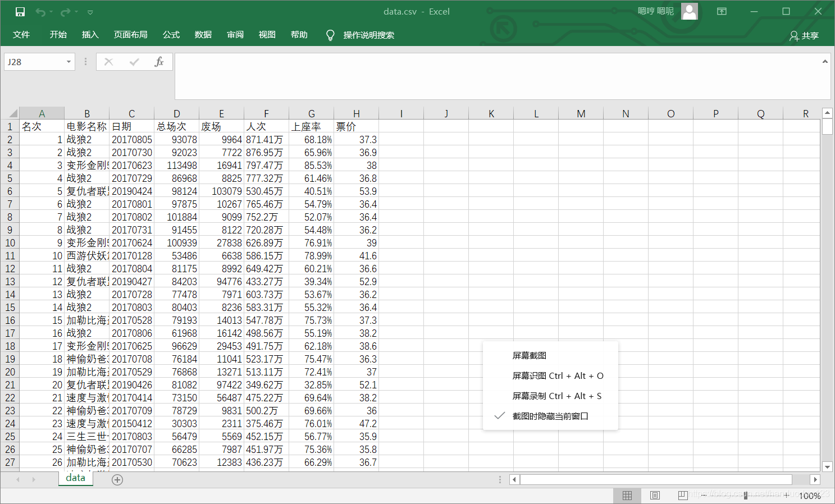This screenshot has width=835, height=504.
Task: Click the 100% zoom level
Action: coord(810,496)
